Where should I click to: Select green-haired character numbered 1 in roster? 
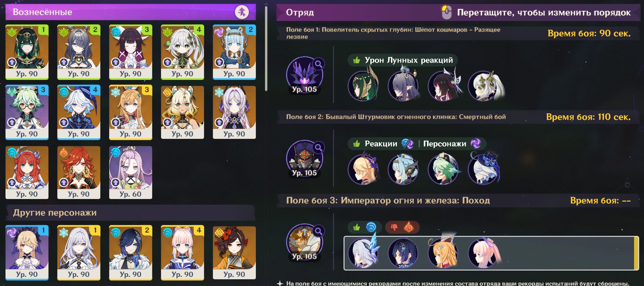pyautogui.click(x=27, y=52)
